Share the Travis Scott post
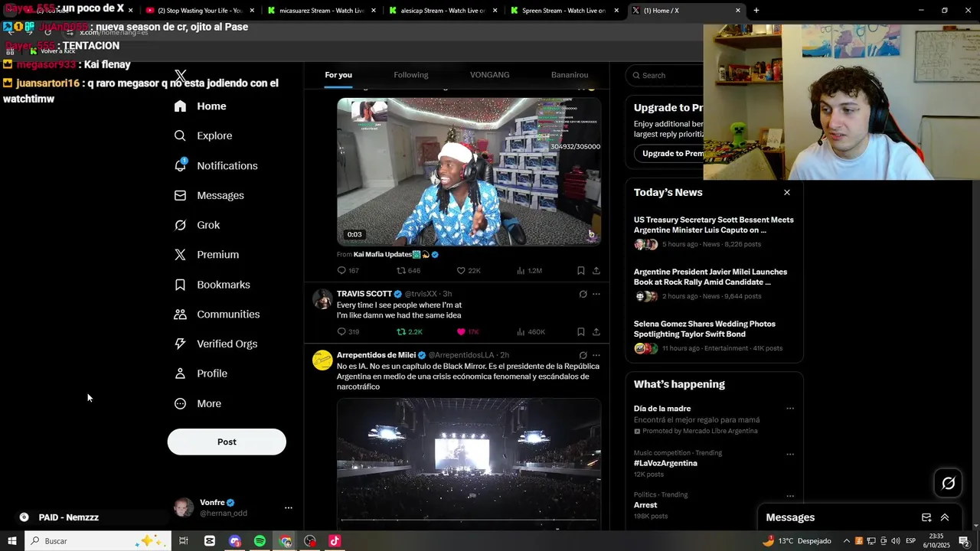Viewport: 980px width, 551px height. click(596, 332)
